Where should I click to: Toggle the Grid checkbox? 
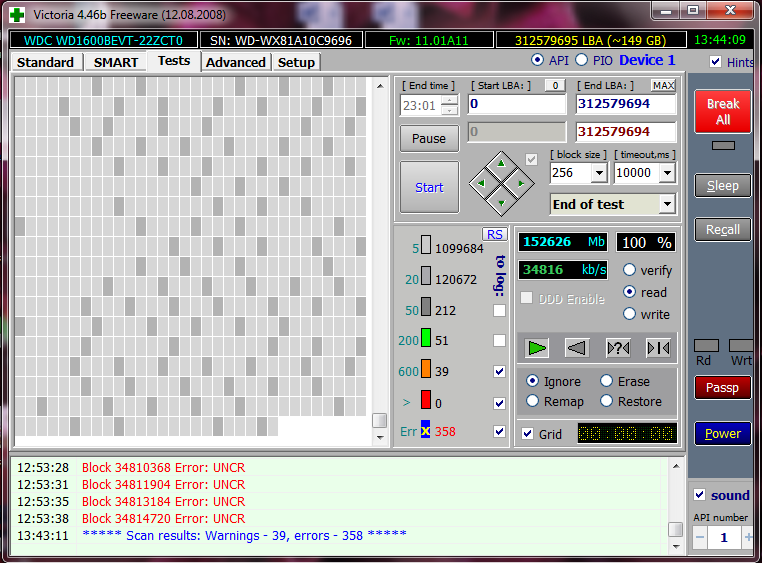point(528,434)
